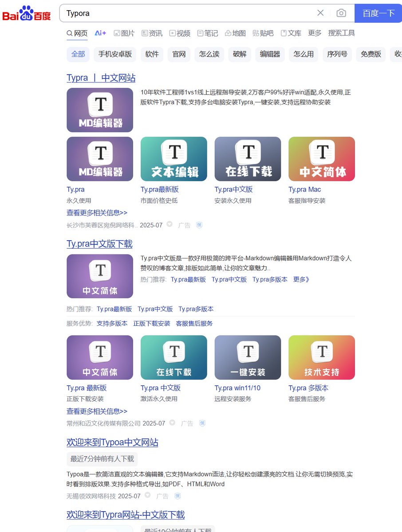Open 搜索工具 options
Screen dimensions: 402x532
[342, 33]
